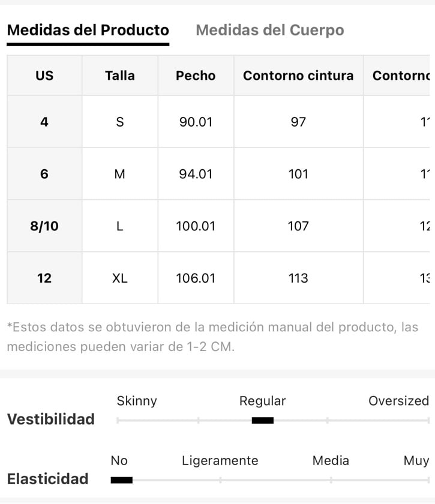Click the Vestibilidad slider marker at Regular

click(x=263, y=421)
